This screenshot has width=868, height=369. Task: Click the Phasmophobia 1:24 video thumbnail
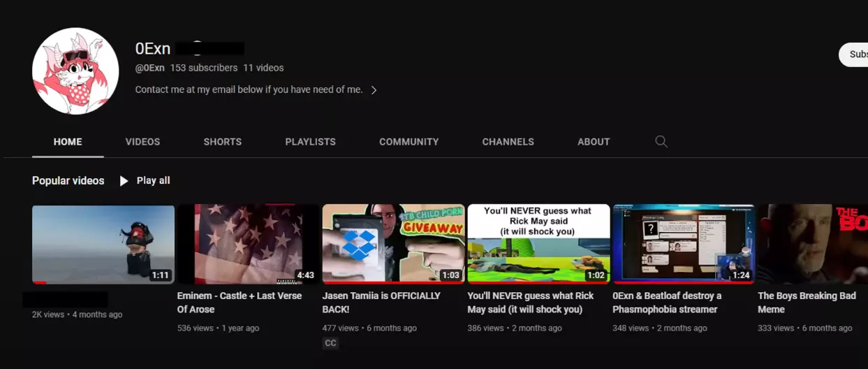click(684, 244)
